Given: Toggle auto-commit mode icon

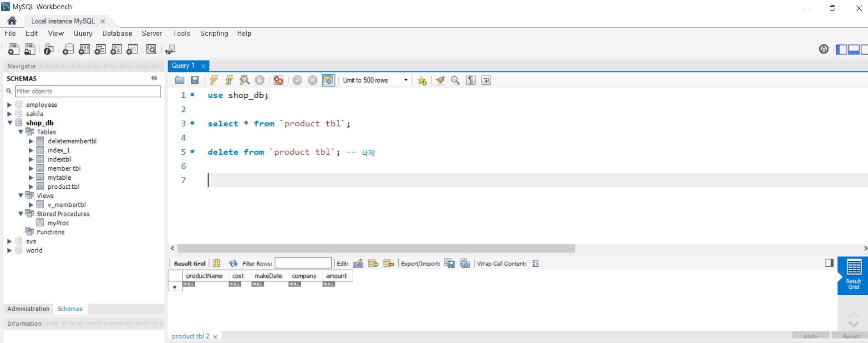Looking at the screenshot, I should pyautogui.click(x=328, y=80).
